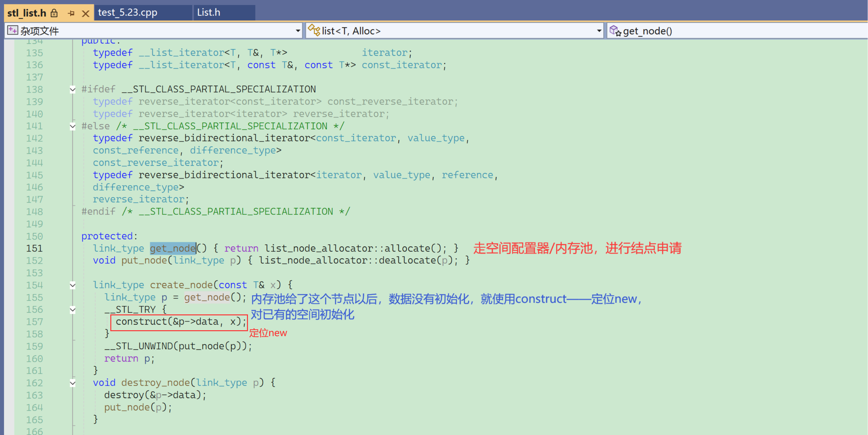This screenshot has width=868, height=435.
Task: Click the lock icon on stl_list.h tab
Action: (x=54, y=13)
